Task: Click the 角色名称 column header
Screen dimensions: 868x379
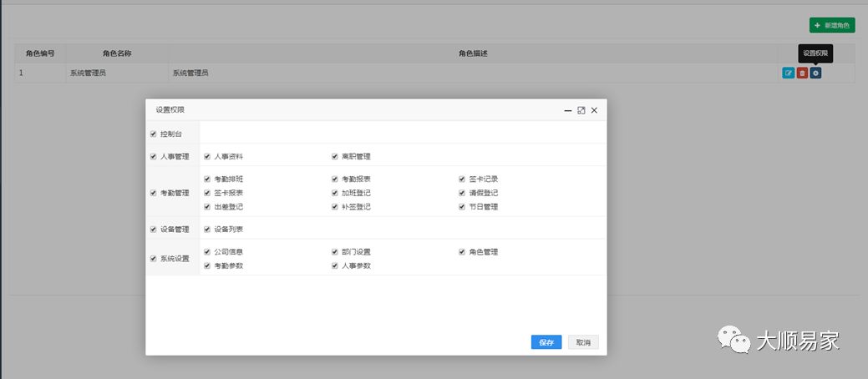Action: (x=117, y=53)
